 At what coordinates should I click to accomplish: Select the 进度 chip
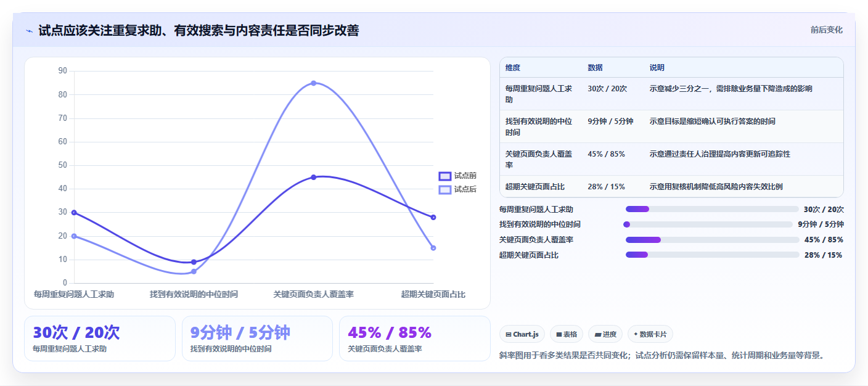point(605,334)
